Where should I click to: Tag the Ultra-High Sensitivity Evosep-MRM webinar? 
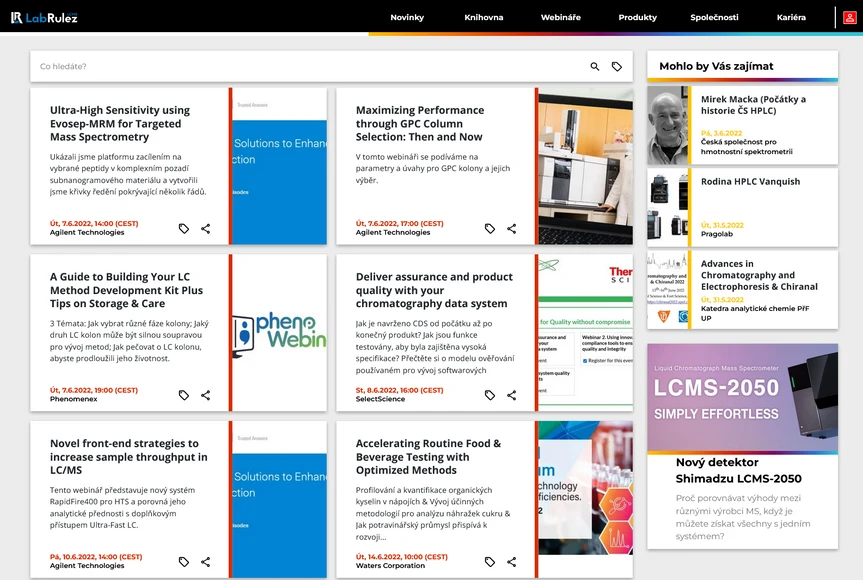click(184, 228)
